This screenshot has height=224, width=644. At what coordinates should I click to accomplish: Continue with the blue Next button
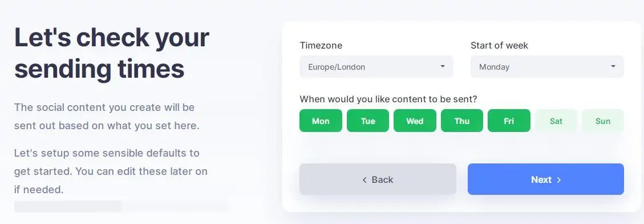(x=546, y=179)
